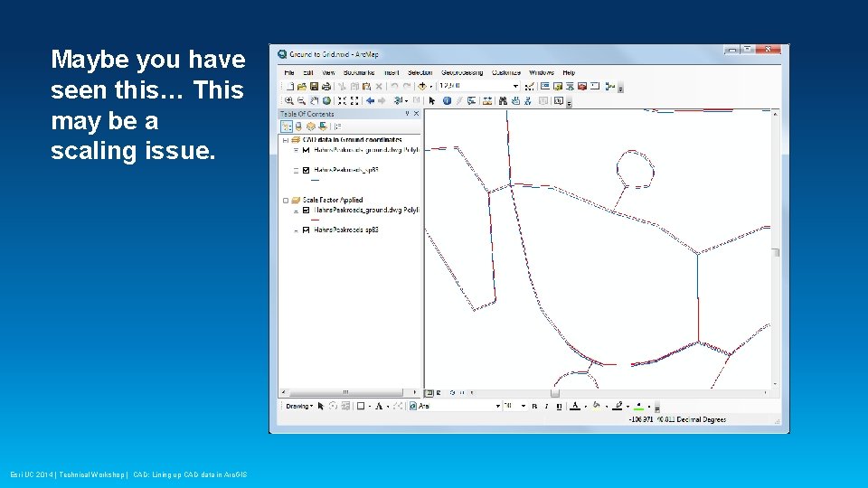Open the Windows menu

(x=542, y=72)
